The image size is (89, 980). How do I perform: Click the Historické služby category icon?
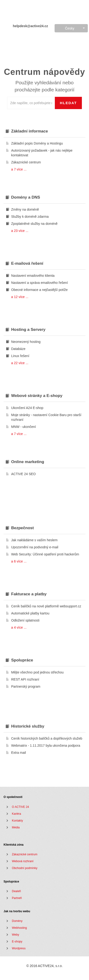click(x=7, y=726)
